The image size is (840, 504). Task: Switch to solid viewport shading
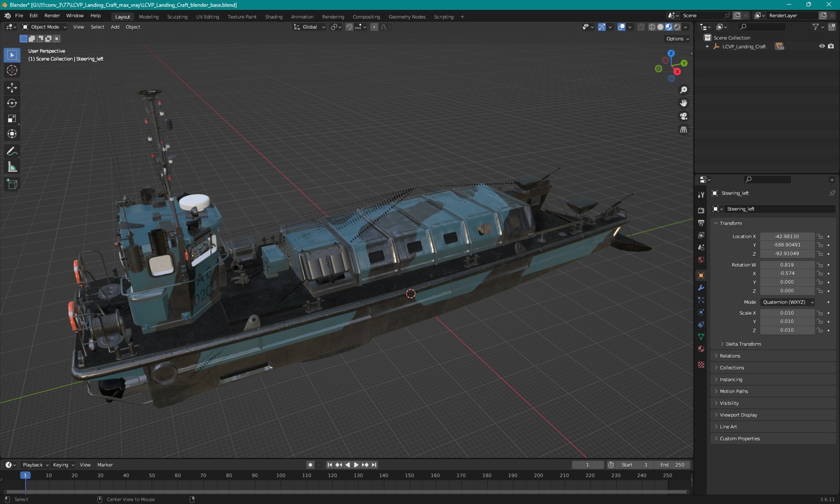[660, 27]
